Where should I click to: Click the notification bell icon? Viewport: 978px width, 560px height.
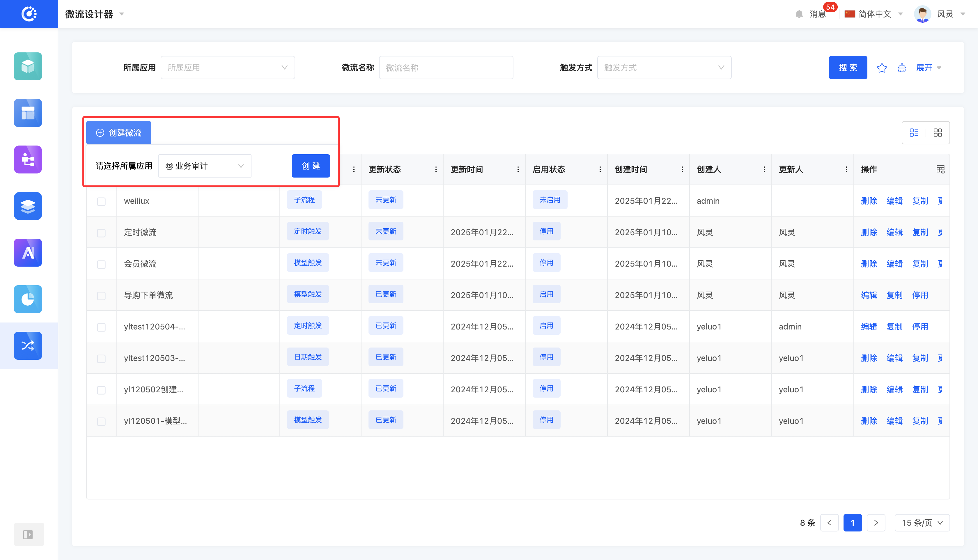[799, 14]
